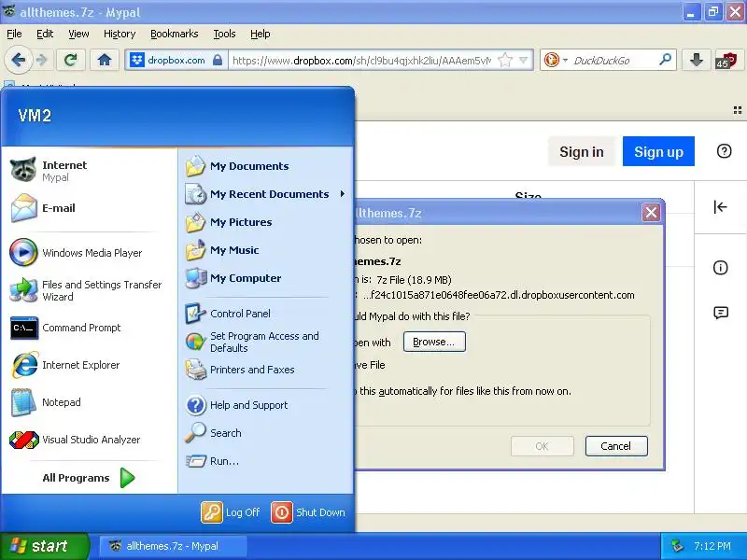Open My Documents folder
The width and height of the screenshot is (747, 560).
[265, 166]
